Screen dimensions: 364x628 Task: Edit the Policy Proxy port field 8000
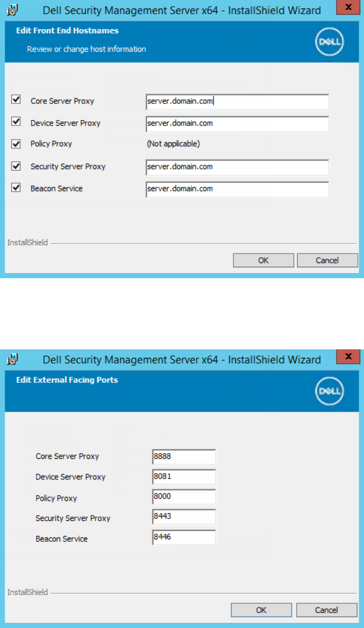click(x=184, y=497)
